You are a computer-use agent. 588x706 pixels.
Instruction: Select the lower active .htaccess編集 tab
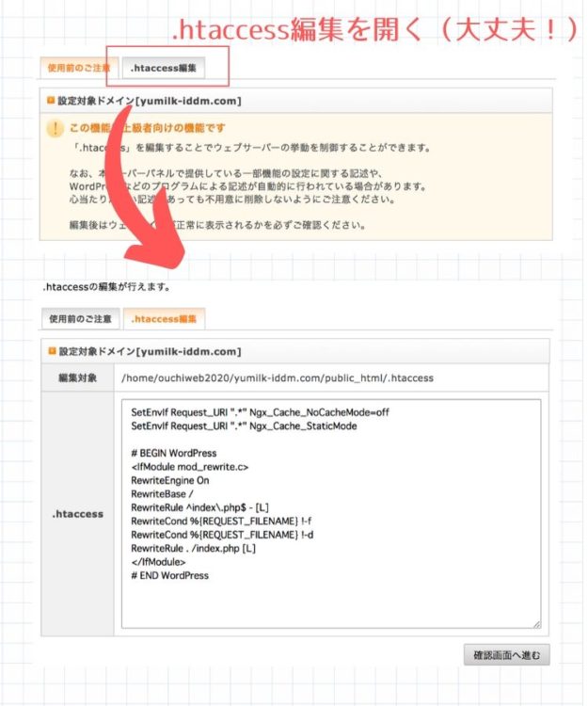point(164,319)
